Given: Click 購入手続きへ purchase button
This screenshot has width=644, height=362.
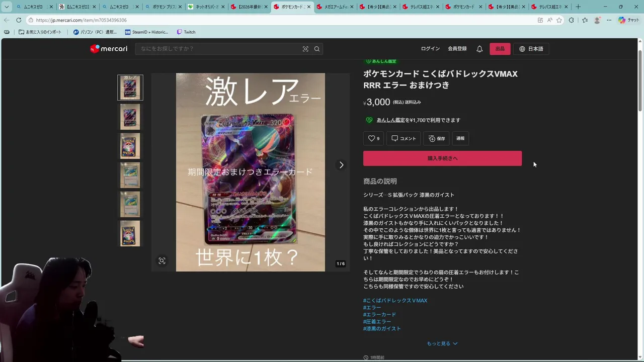Looking at the screenshot, I should 442,158.
